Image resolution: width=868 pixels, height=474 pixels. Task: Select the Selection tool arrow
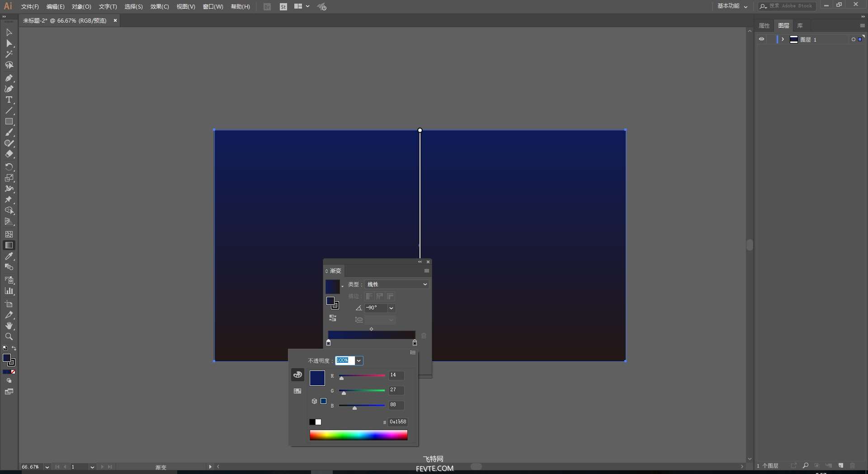tap(9, 33)
